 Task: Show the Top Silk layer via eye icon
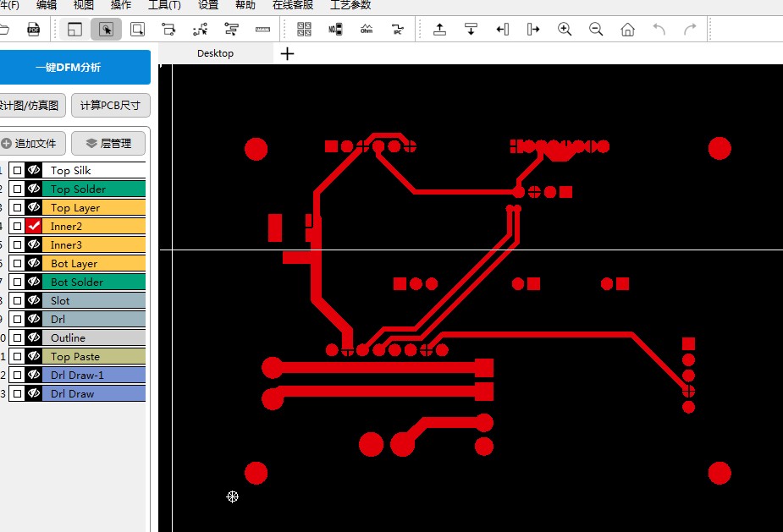point(34,170)
